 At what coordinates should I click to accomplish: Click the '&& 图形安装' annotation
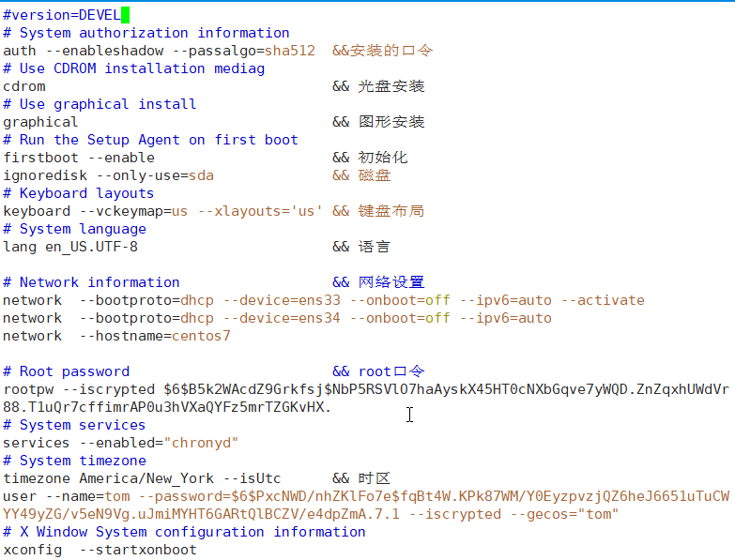click(378, 122)
